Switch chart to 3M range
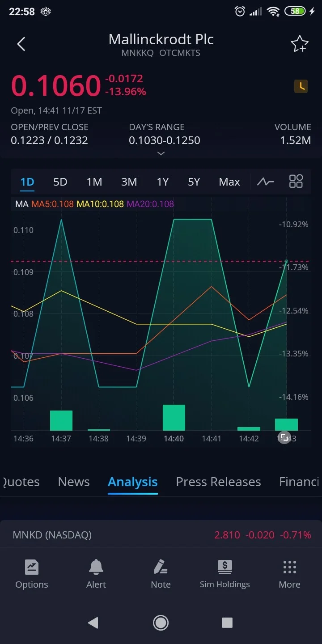Viewport: 322px width, 644px height. 129,182
